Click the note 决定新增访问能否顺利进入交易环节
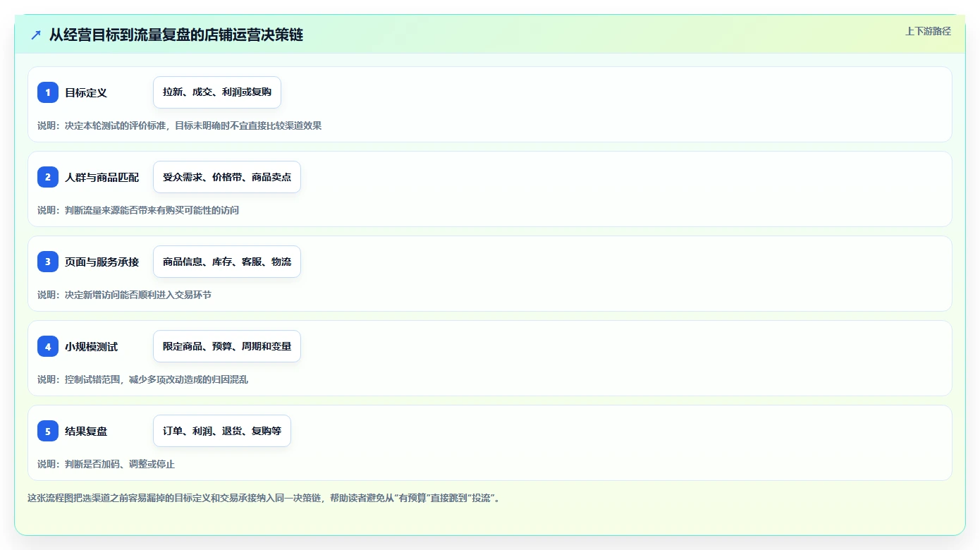This screenshot has width=980, height=550. [x=137, y=295]
